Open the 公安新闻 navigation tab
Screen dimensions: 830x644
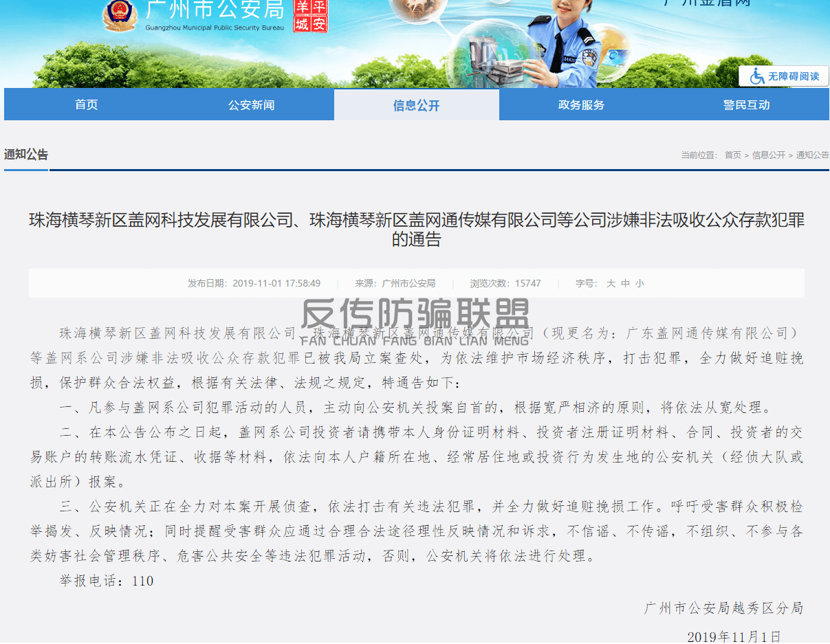tap(252, 105)
